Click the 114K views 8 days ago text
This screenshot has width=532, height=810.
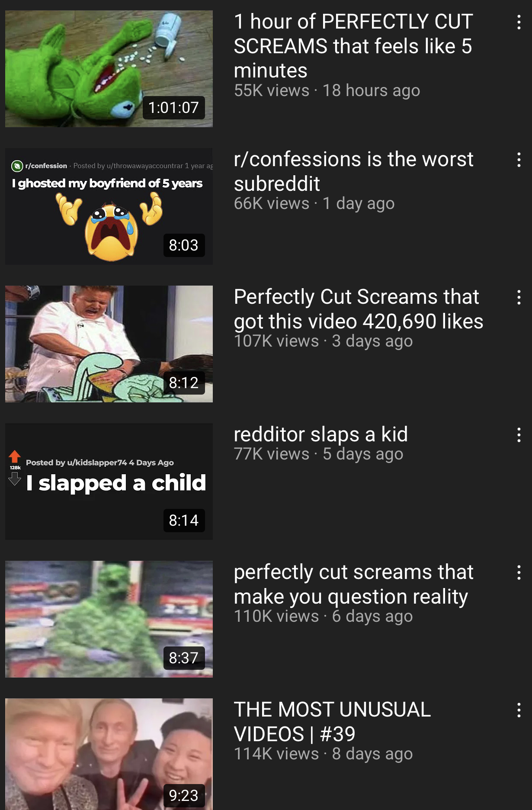click(x=323, y=754)
